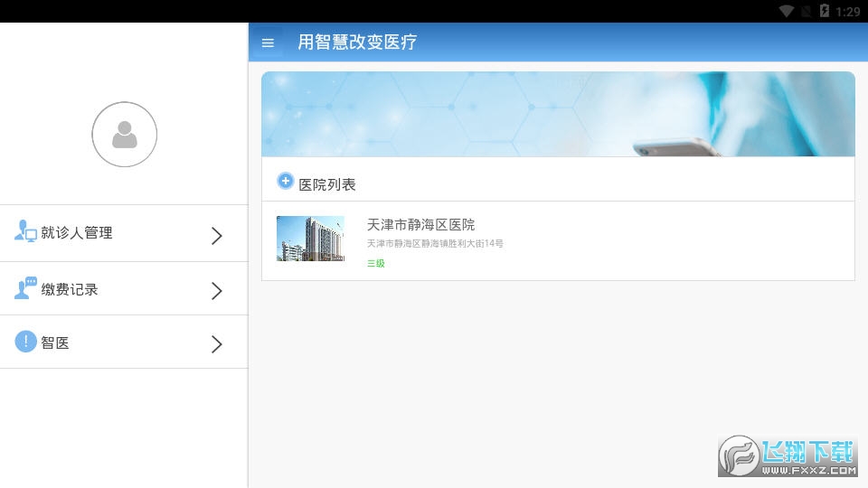Image resolution: width=868 pixels, height=488 pixels.
Task: Tap the battery status icon
Action: click(x=825, y=11)
